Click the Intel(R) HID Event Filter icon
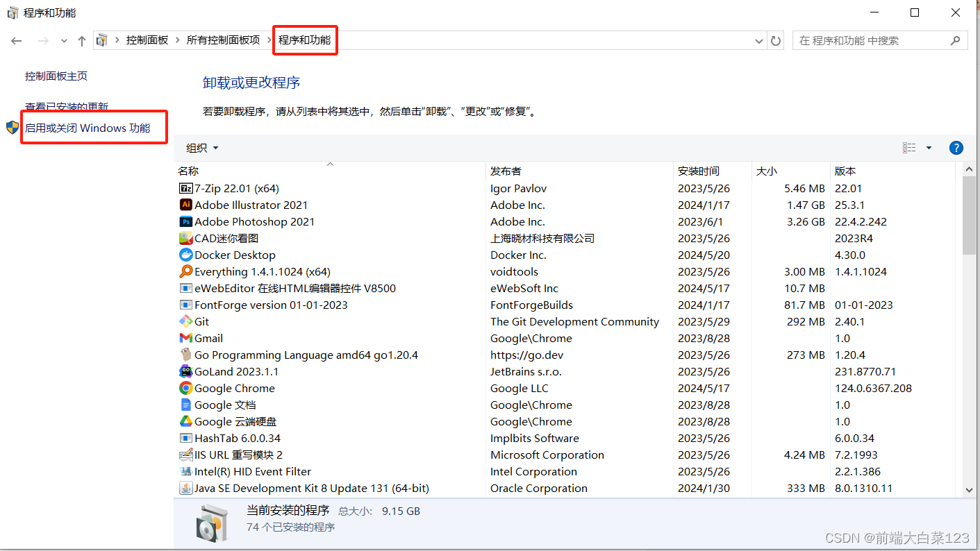Image resolution: width=980 pixels, height=551 pixels. tap(185, 471)
